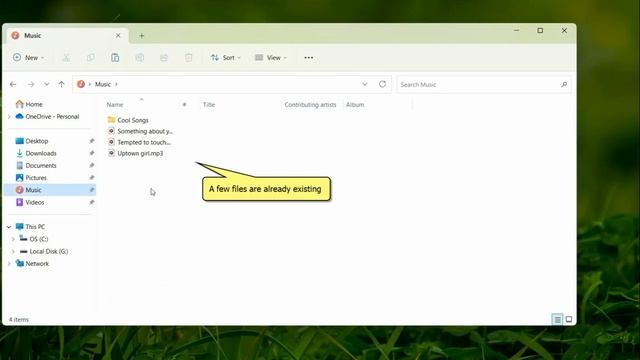The image size is (640, 360).
Task: Open the See more ellipsis menu
Action: (309, 58)
